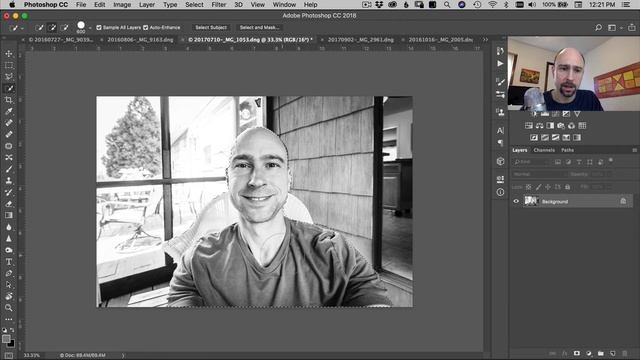Screen dimensions: 640x360
Task: Click the search magnifier in options bar
Action: tap(598, 28)
